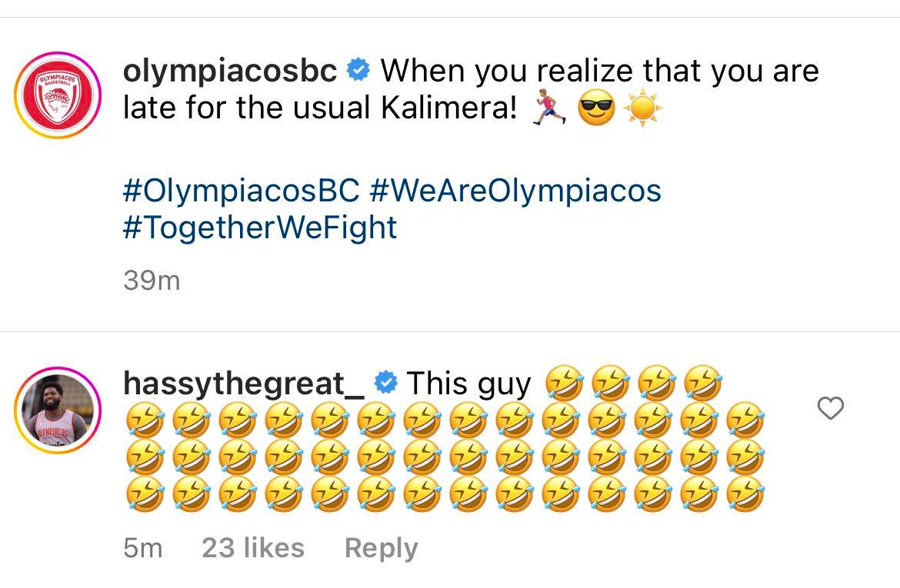Click the "This guy" comment text
Viewport: 900px width, 588px height.
[x=468, y=383]
